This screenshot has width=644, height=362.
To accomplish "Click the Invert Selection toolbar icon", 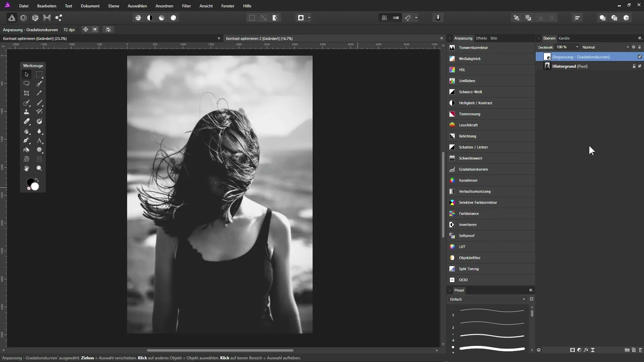I will point(275,18).
